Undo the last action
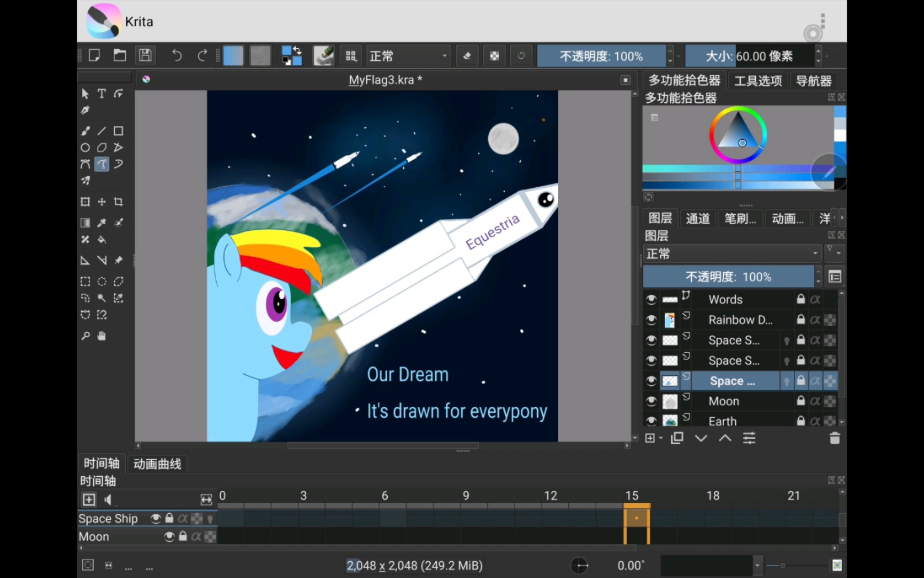The width and height of the screenshot is (924, 578). click(176, 56)
